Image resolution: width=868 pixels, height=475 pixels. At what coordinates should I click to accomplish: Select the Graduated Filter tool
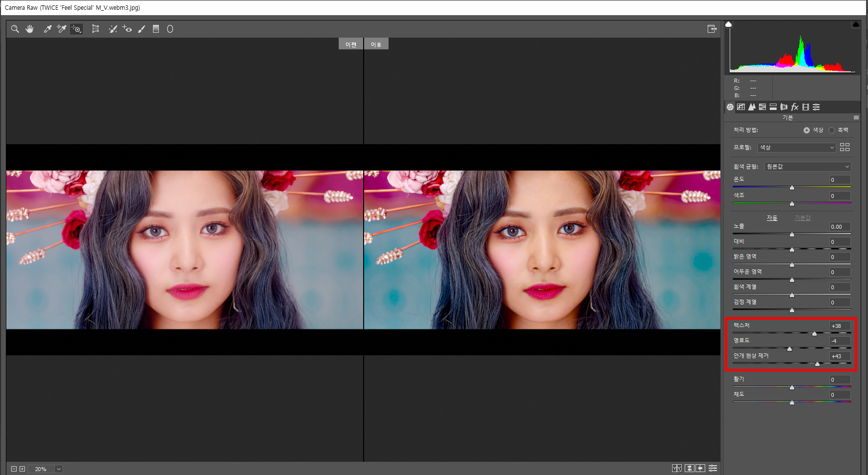point(156,29)
